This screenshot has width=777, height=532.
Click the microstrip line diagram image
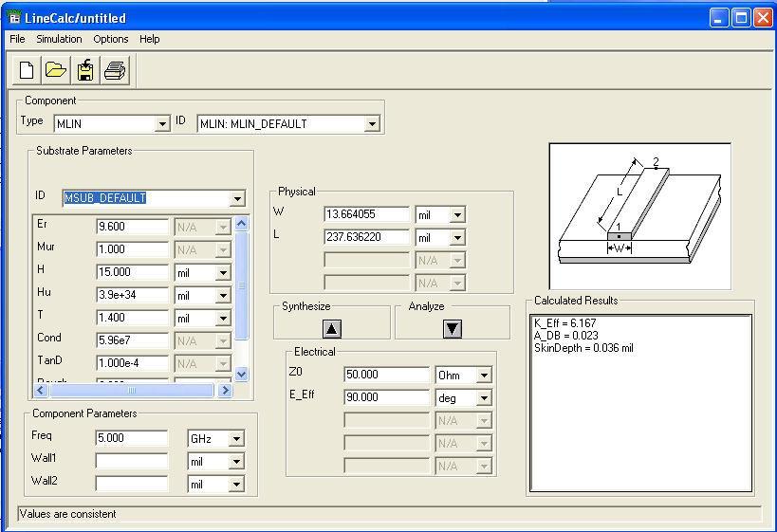click(639, 216)
